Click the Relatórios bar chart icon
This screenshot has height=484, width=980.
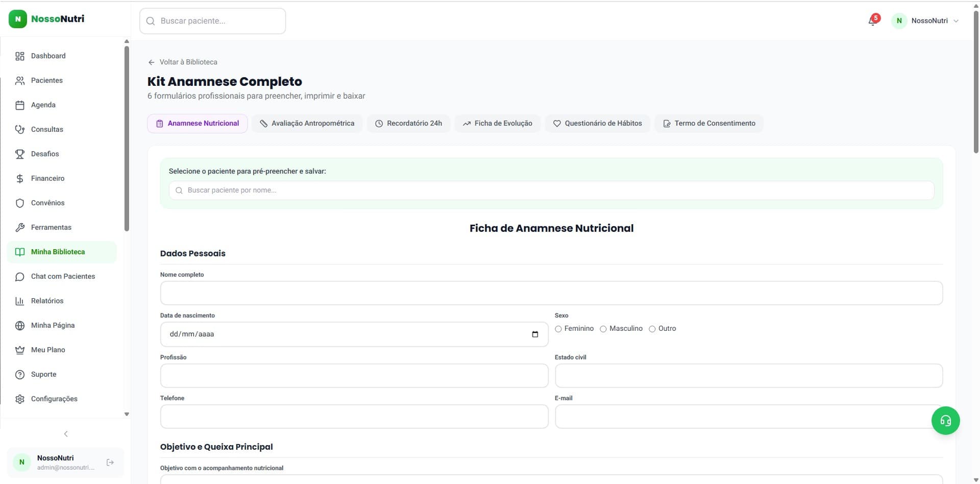pyautogui.click(x=20, y=301)
